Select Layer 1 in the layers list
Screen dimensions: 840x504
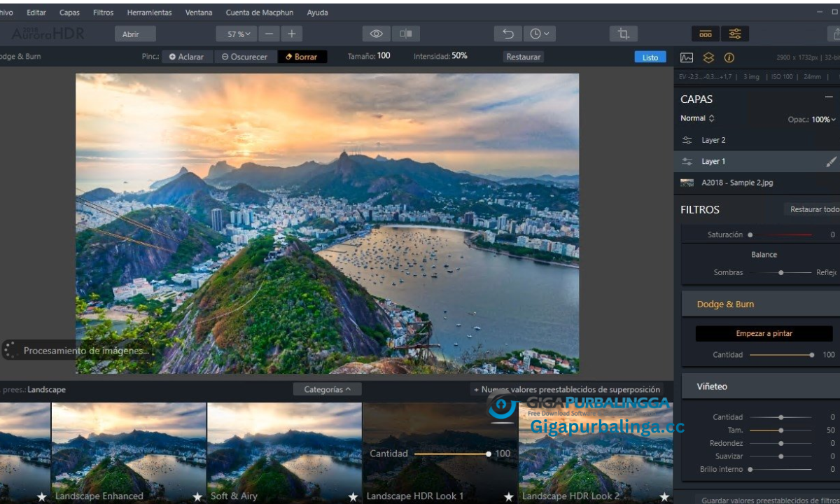click(x=757, y=161)
